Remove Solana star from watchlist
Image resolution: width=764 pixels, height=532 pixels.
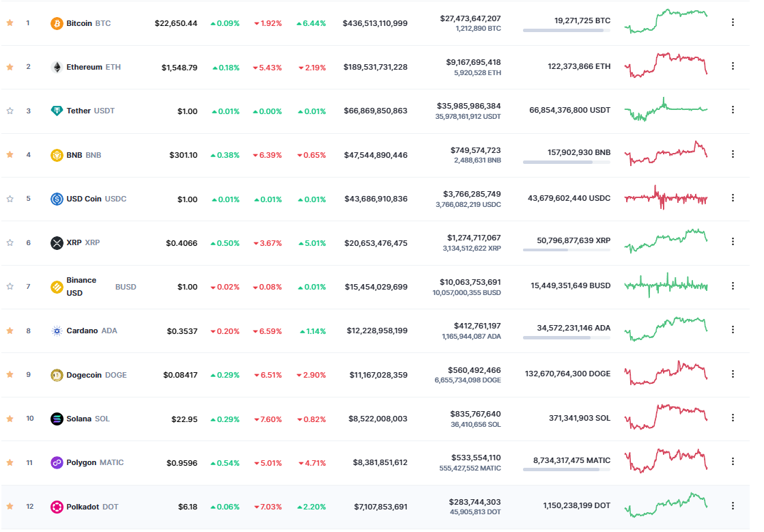[x=10, y=419]
